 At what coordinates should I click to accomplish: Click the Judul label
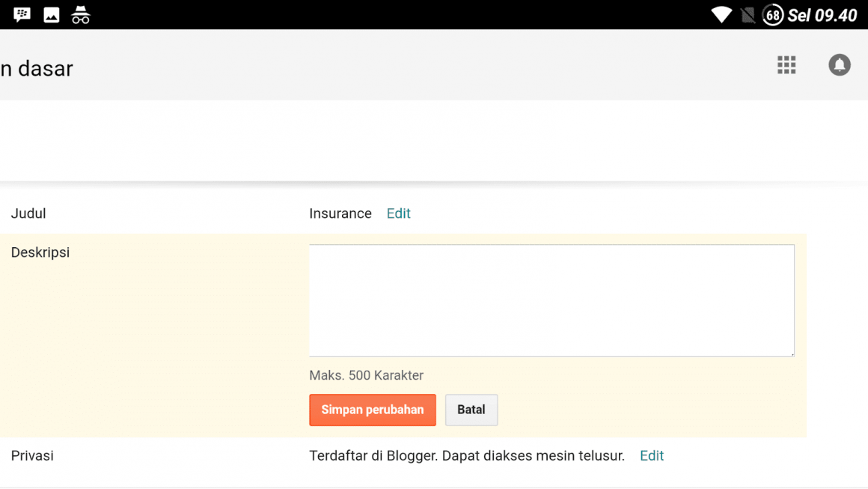28,213
